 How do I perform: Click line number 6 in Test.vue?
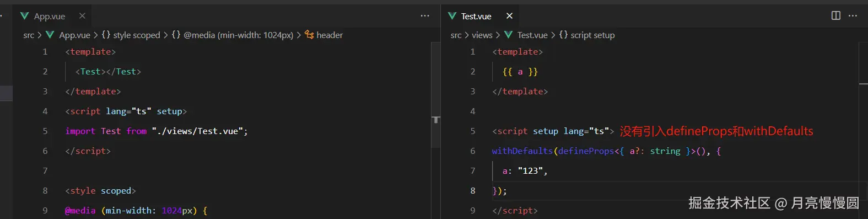(x=472, y=151)
